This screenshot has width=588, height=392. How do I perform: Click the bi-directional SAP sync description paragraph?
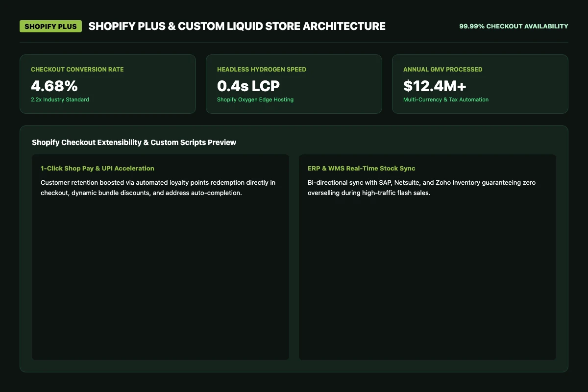click(422, 188)
